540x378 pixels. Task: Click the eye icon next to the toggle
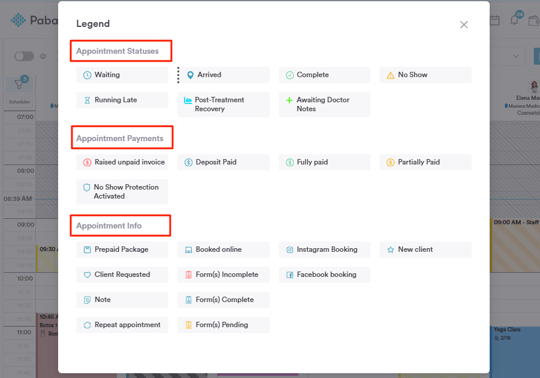click(43, 56)
